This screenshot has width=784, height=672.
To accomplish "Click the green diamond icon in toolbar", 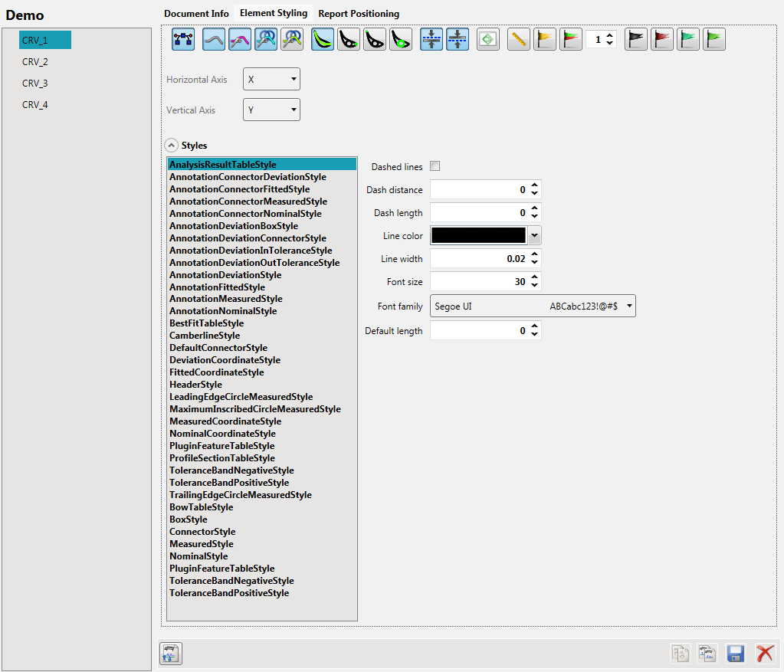I will [488, 39].
